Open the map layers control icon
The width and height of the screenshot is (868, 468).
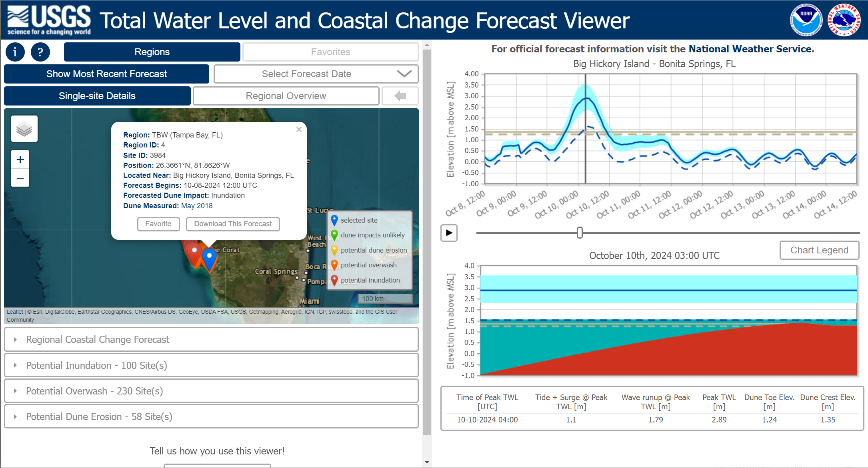[24, 129]
